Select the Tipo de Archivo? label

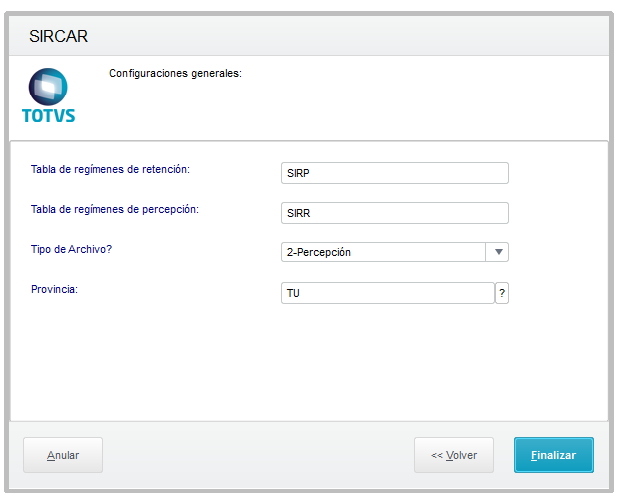[x=72, y=249]
